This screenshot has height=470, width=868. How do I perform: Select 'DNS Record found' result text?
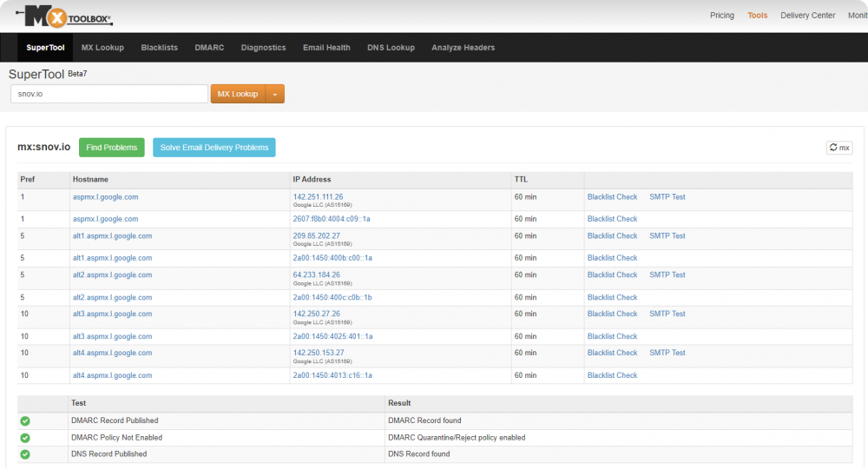click(x=418, y=454)
